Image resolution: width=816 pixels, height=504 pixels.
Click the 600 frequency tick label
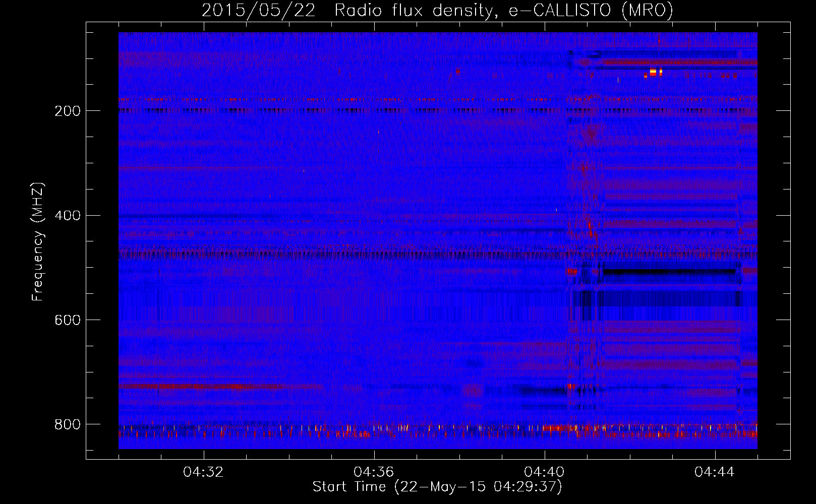[68, 321]
